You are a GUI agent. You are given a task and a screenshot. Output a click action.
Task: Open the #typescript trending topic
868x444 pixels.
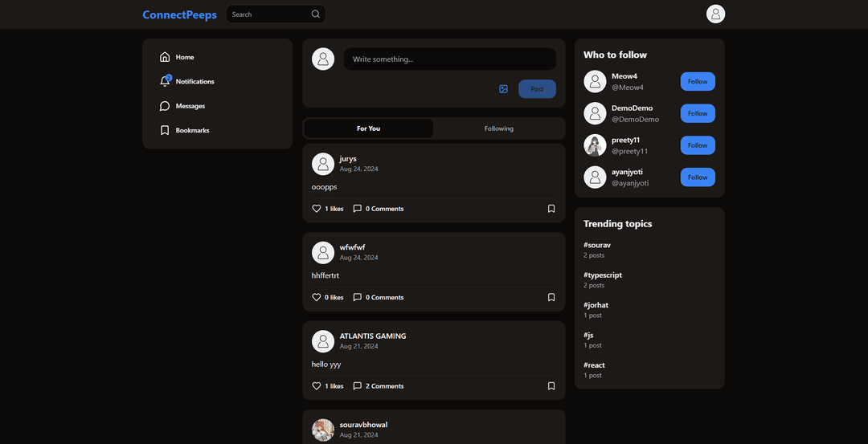(603, 275)
